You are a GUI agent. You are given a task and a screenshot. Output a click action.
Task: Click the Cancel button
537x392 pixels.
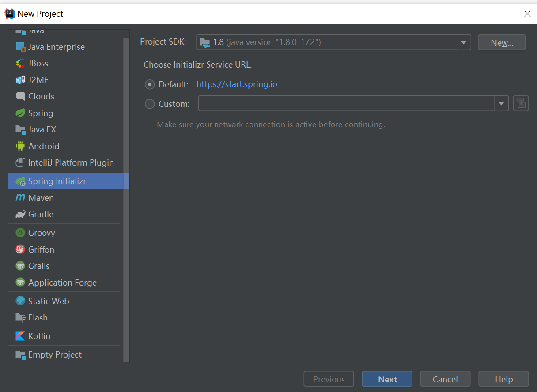(445, 379)
